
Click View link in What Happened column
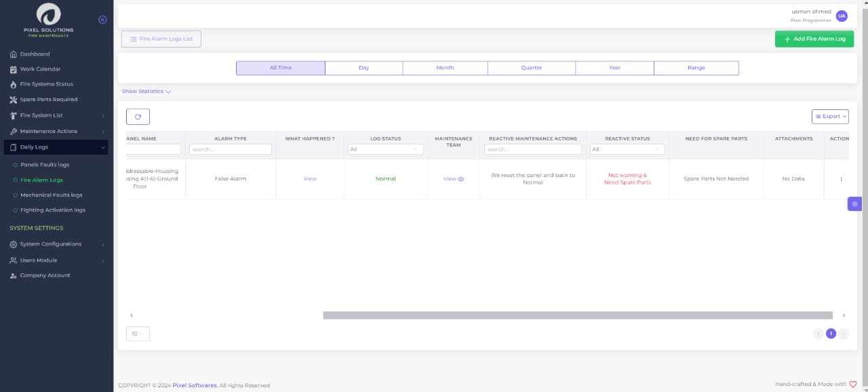click(x=310, y=179)
